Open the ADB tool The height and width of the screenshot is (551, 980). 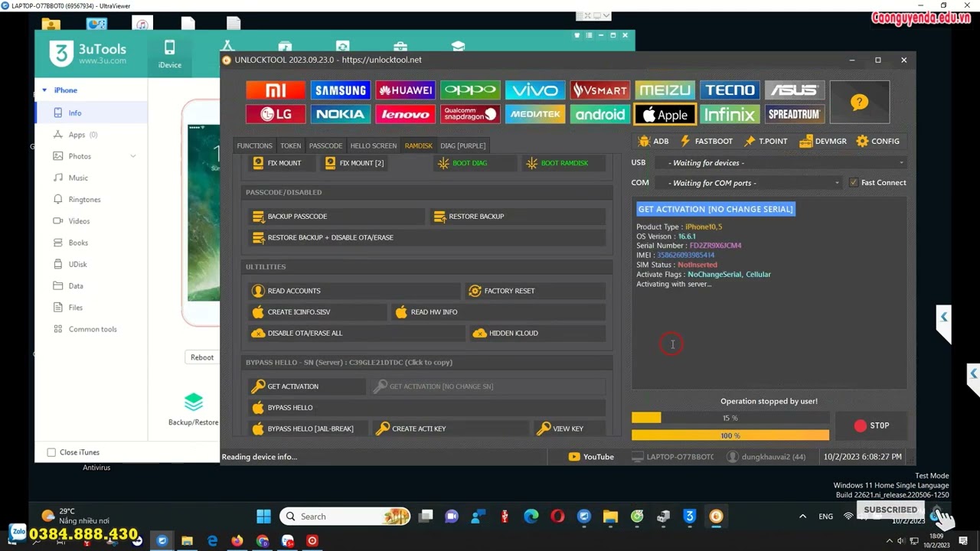click(x=653, y=141)
